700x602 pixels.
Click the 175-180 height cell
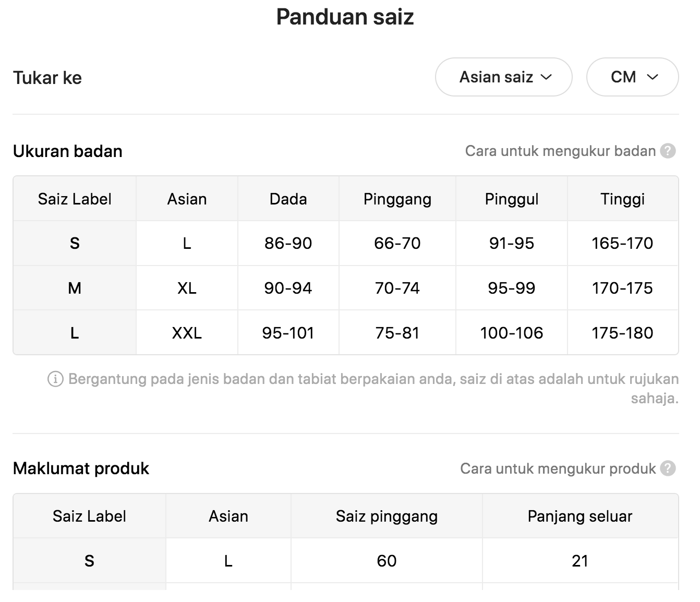point(623,333)
